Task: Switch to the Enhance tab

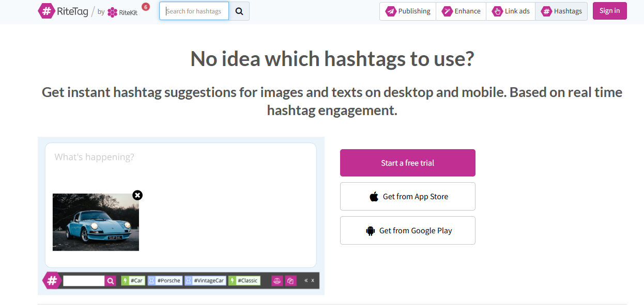Action: coord(461,11)
